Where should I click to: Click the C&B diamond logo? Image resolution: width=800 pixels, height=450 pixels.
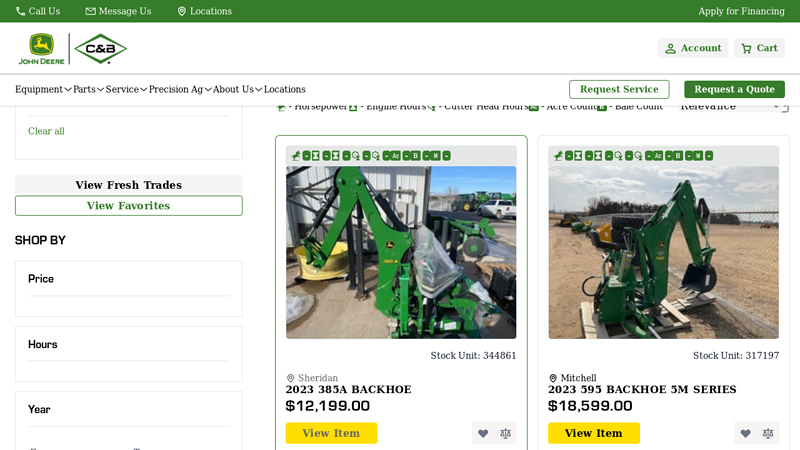pos(101,49)
